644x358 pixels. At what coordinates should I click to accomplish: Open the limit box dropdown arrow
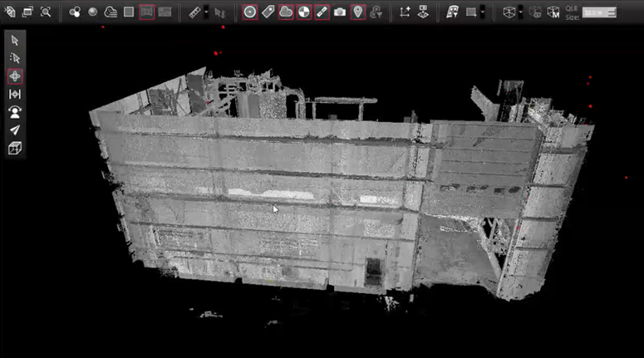coord(521,12)
